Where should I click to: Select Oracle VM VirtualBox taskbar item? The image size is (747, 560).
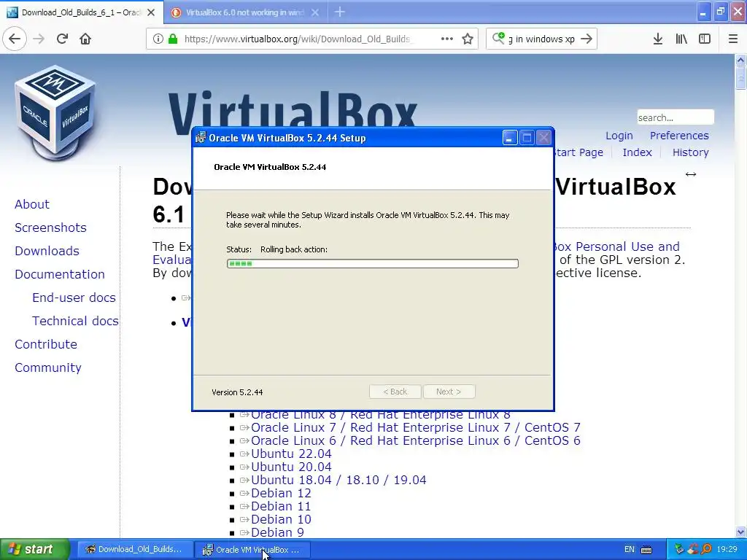[x=253, y=549]
